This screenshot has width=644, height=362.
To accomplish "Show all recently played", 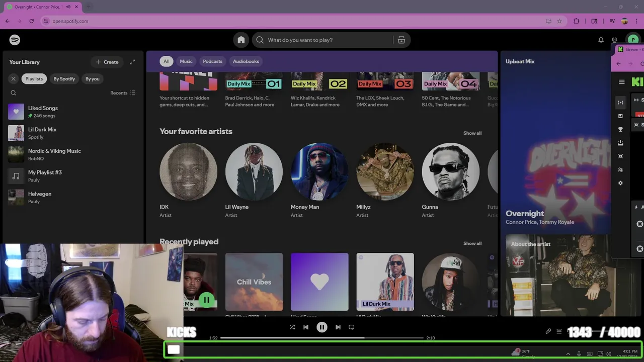I will pyautogui.click(x=472, y=243).
